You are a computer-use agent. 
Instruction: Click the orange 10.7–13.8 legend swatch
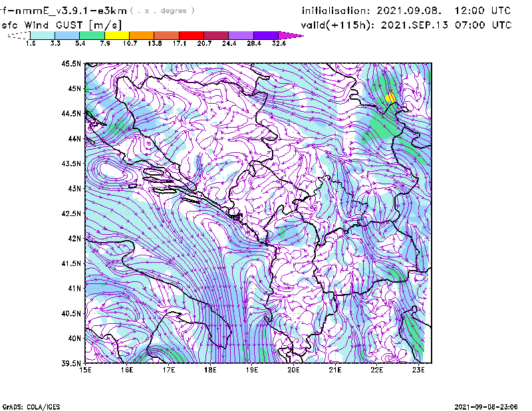pyautogui.click(x=142, y=35)
